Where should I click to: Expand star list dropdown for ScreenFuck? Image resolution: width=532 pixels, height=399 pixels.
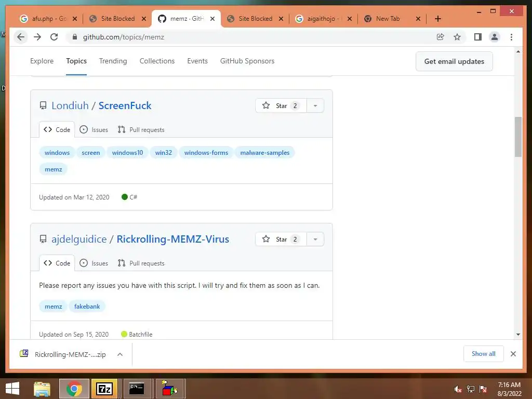click(315, 105)
